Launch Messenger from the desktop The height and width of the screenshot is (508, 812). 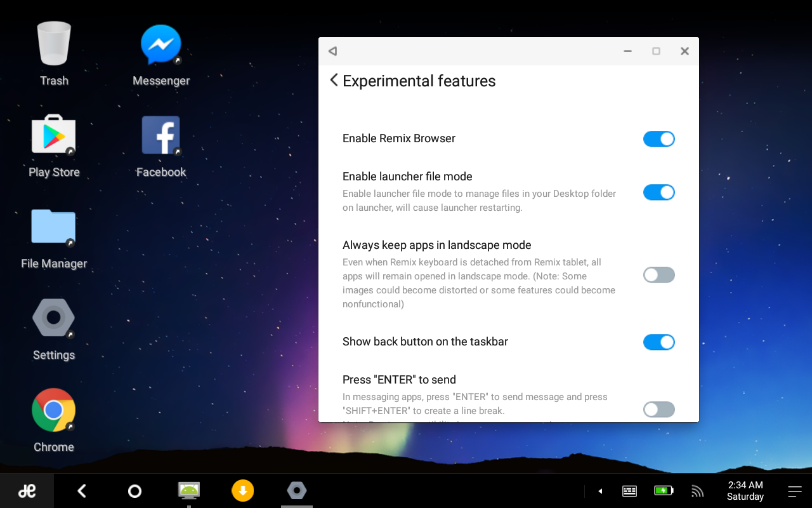(161, 55)
